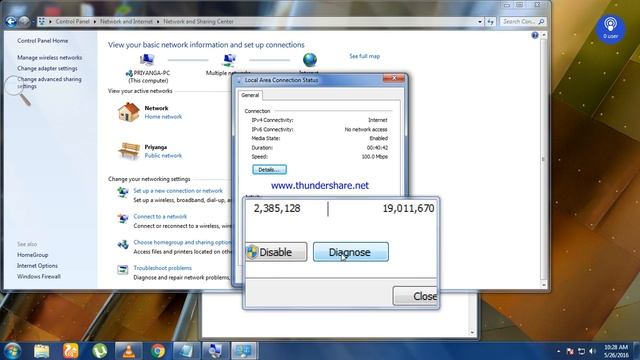Click Troubleshoot problems link
Screen dimensions: 640x360
(x=162, y=268)
